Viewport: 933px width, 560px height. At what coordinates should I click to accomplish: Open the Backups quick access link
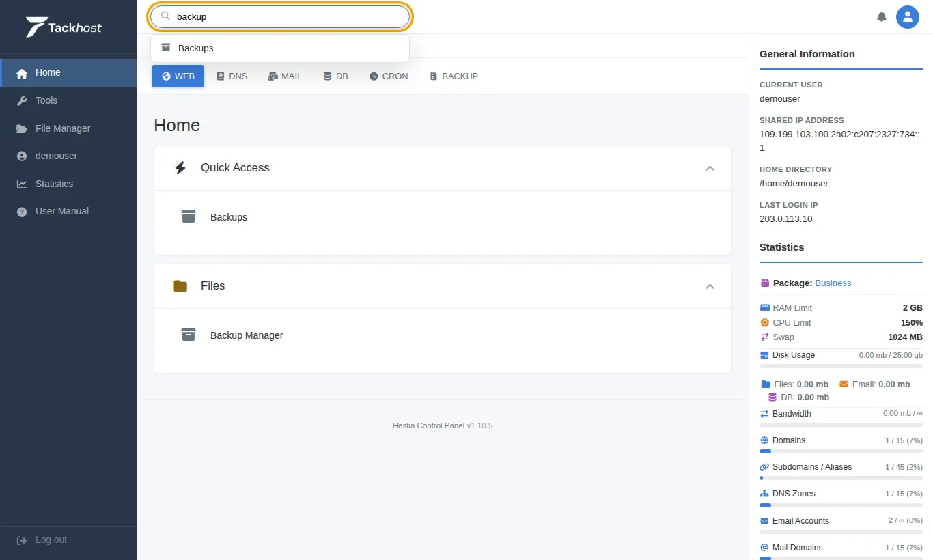pos(229,217)
